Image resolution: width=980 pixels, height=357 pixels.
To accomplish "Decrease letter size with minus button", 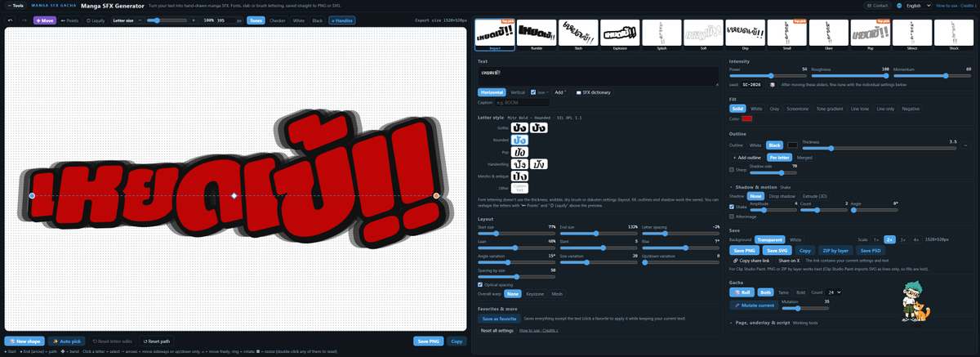I will click(x=141, y=20).
